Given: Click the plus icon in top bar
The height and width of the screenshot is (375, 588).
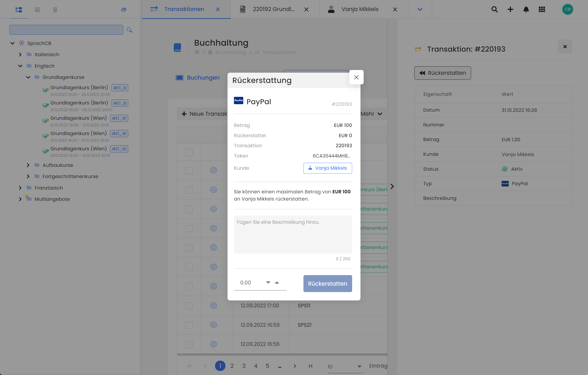Looking at the screenshot, I should point(510,9).
